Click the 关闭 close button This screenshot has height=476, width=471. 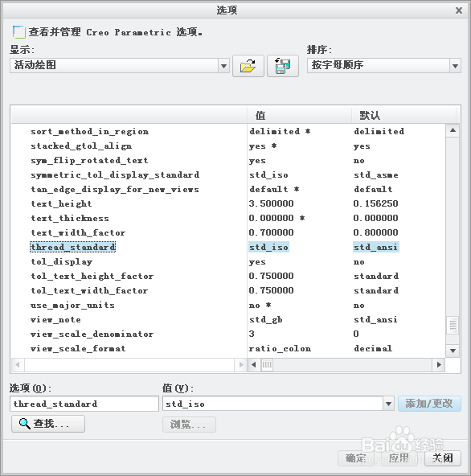[443, 458]
